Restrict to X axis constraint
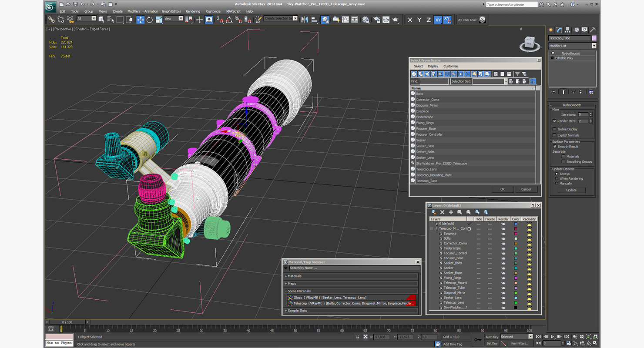This screenshot has width=644, height=348. click(x=410, y=20)
